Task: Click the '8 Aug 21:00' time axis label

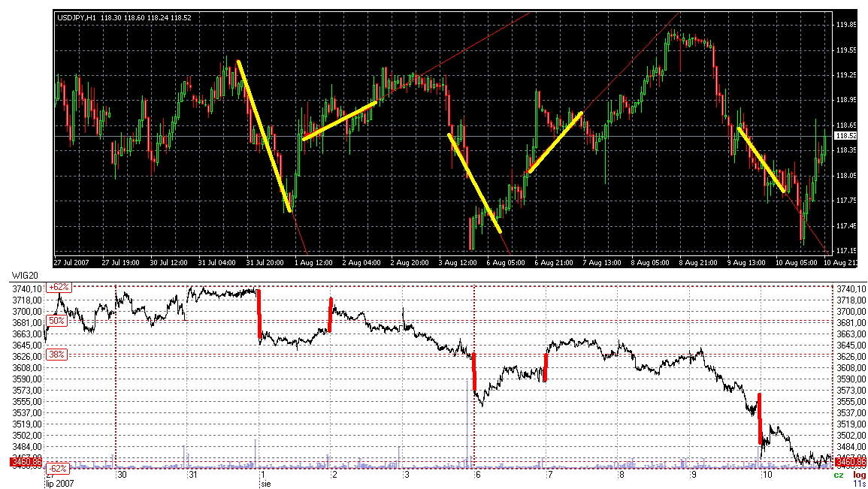Action: (x=698, y=263)
